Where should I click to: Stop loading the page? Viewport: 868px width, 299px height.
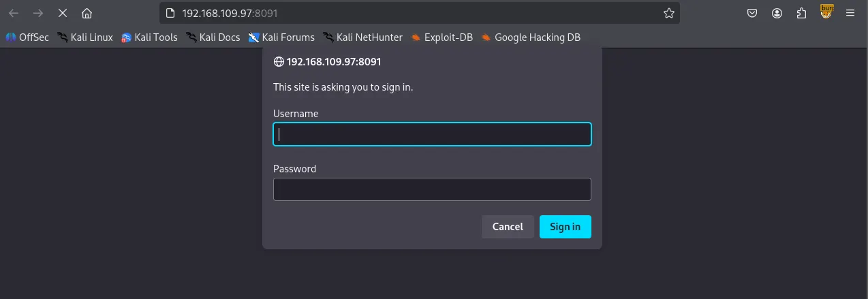coord(62,13)
